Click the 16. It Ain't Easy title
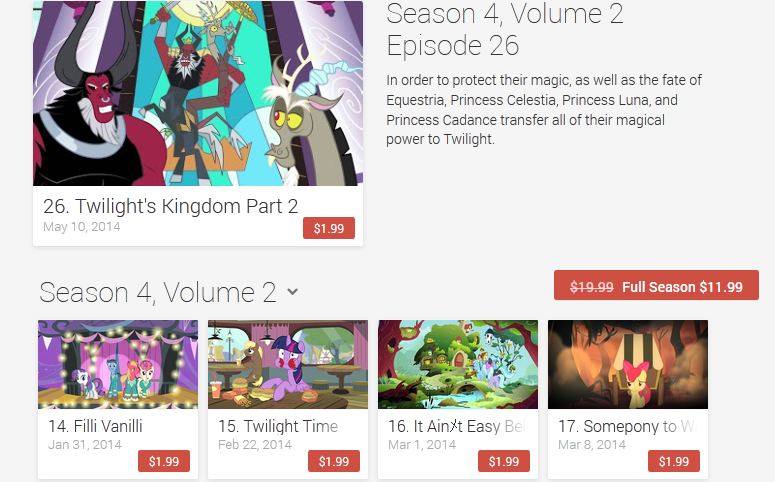775x482 pixels. [x=457, y=426]
